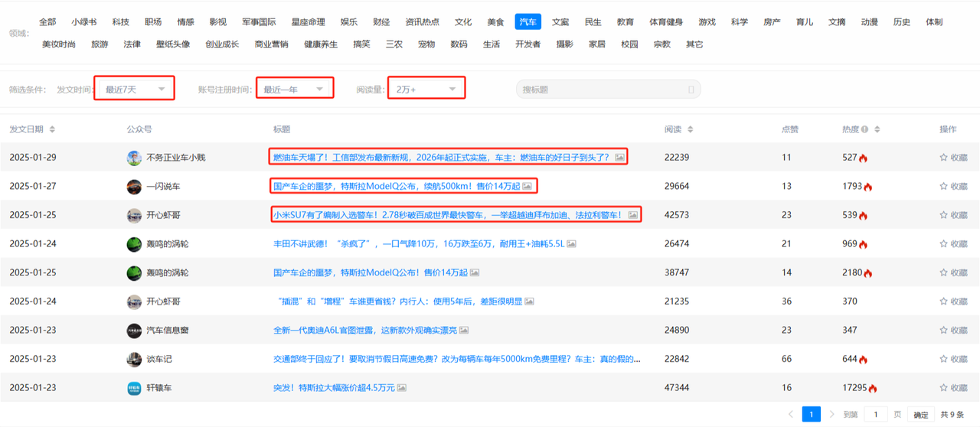Image resolution: width=980 pixels, height=427 pixels.
Task: Click flame icon next to heat 17295
Action: click(874, 388)
